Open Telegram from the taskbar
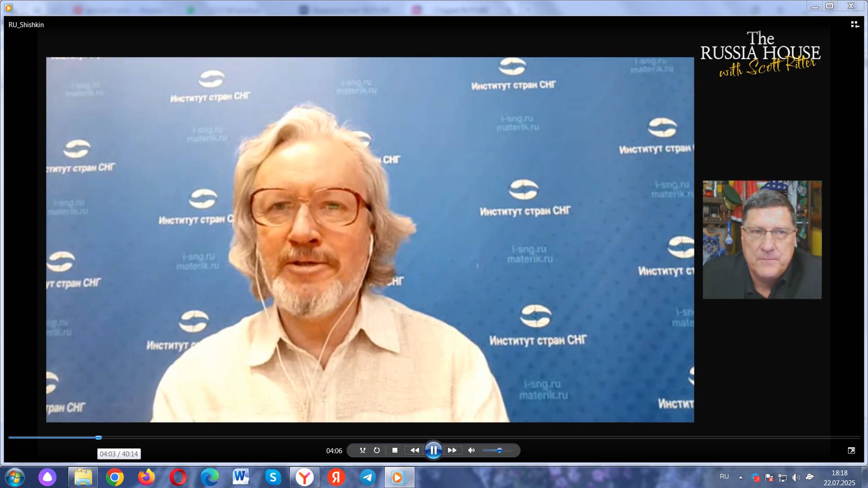Image resolution: width=868 pixels, height=488 pixels. pyautogui.click(x=367, y=477)
